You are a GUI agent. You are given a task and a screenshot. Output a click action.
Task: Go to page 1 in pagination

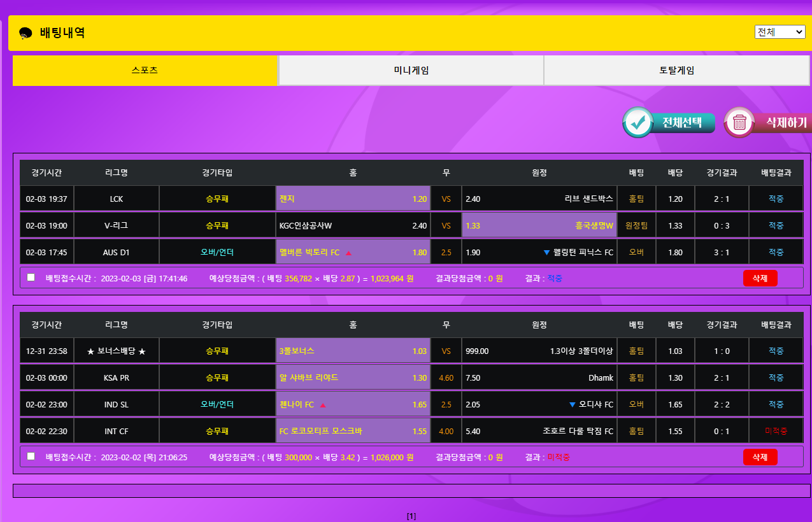[x=411, y=516]
